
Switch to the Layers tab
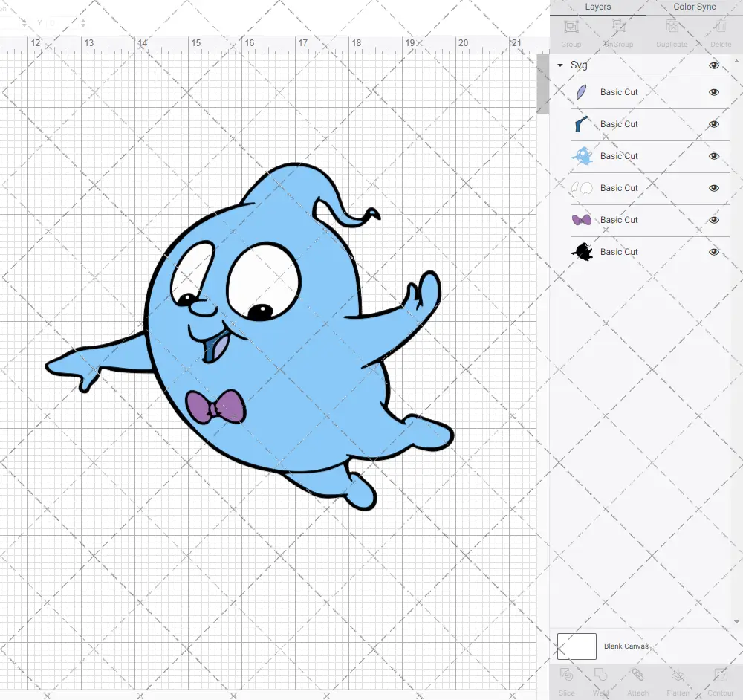(597, 7)
